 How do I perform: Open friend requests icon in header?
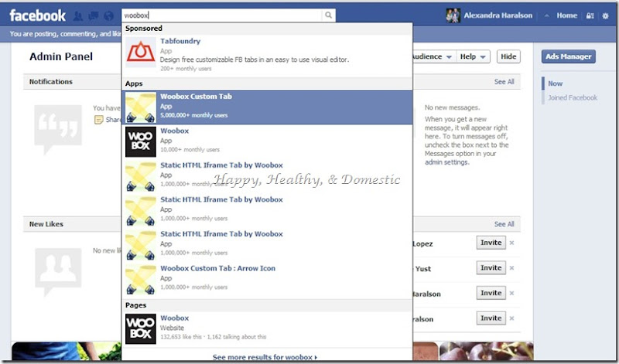point(78,15)
